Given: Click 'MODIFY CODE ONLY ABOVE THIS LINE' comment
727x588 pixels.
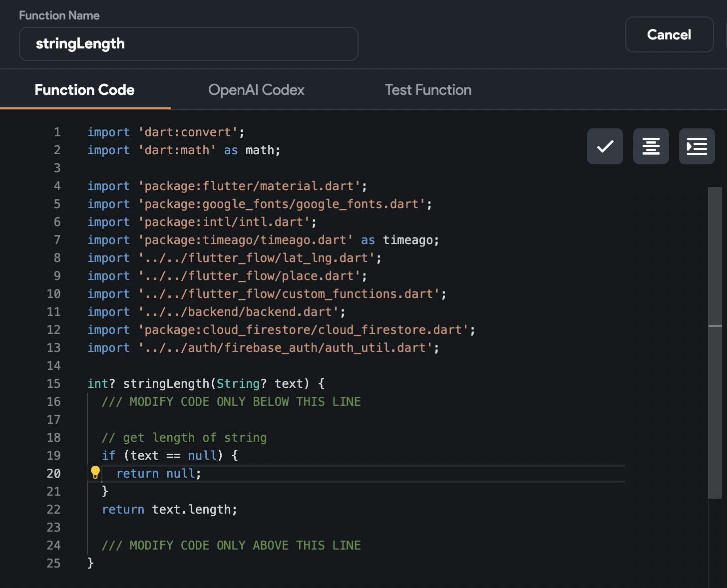Looking at the screenshot, I should click(x=231, y=546).
